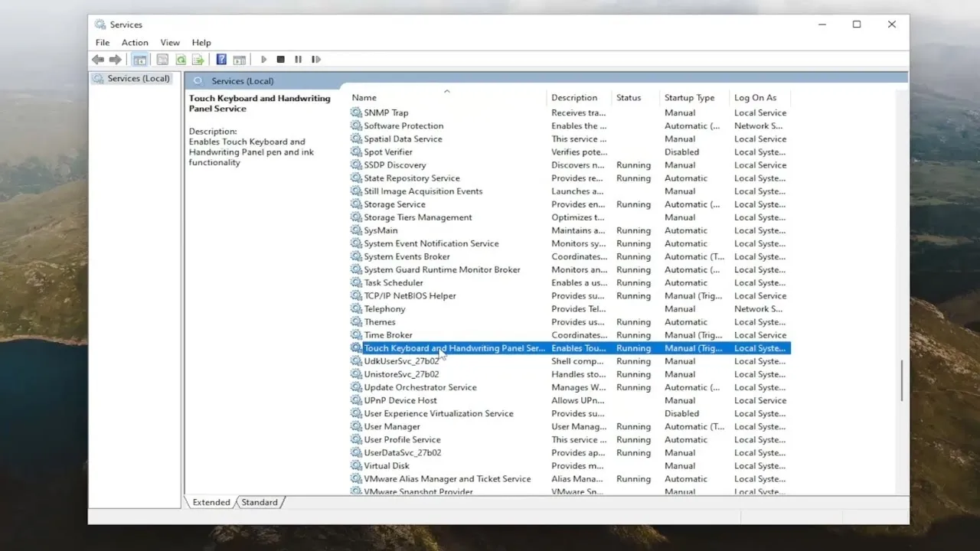Image resolution: width=980 pixels, height=551 pixels.
Task: Open Help using the toolbar icon
Action: coord(221,59)
